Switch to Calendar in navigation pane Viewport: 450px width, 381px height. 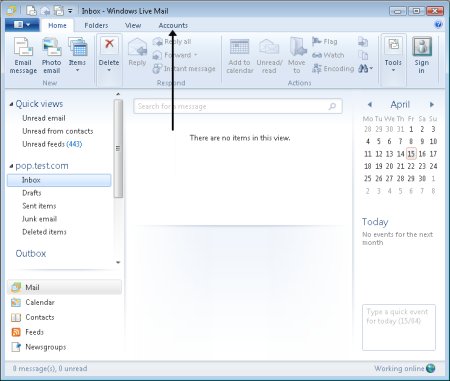click(x=33, y=302)
